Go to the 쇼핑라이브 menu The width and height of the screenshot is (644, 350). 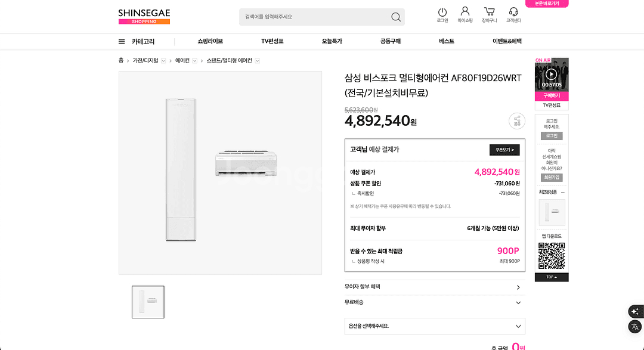coord(210,42)
